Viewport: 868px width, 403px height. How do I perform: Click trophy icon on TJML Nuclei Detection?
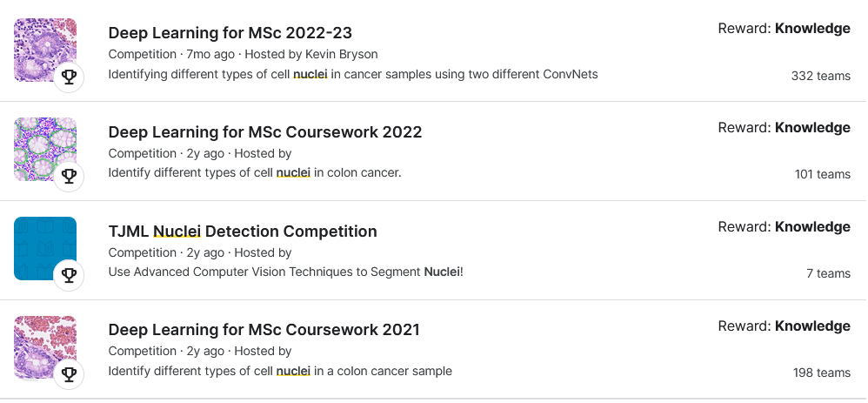click(x=69, y=276)
